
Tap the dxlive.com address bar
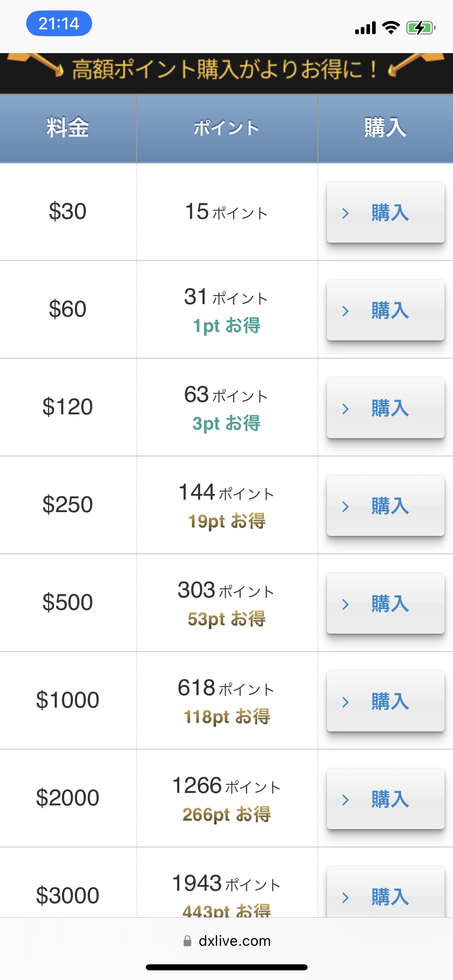pyautogui.click(x=234, y=941)
